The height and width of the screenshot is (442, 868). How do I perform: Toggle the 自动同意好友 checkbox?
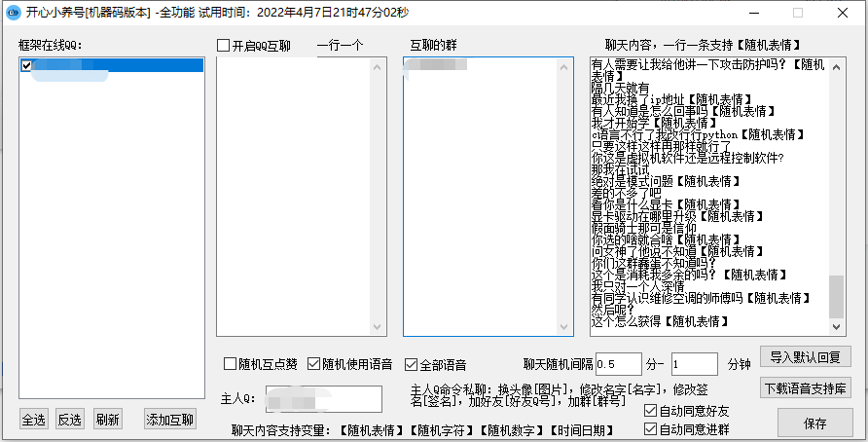pyautogui.click(x=650, y=411)
